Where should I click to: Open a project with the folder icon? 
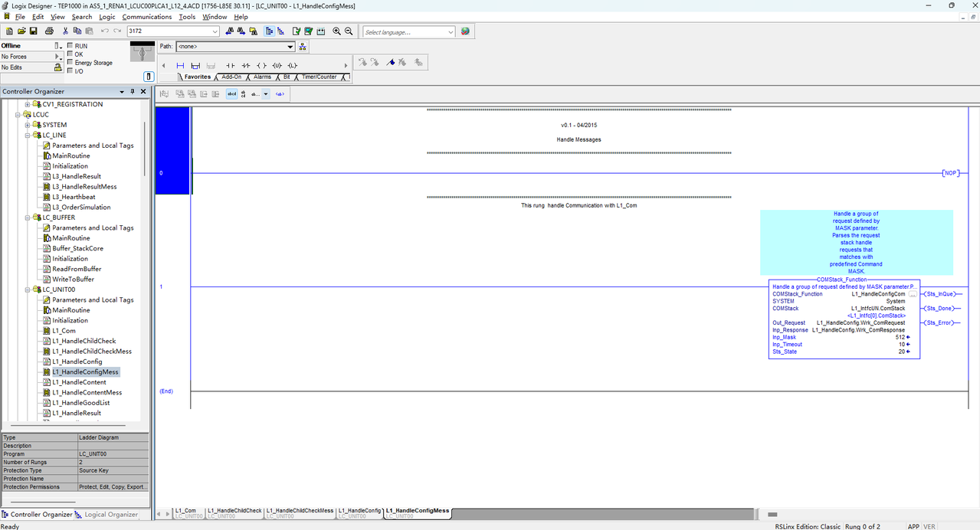click(x=21, y=31)
